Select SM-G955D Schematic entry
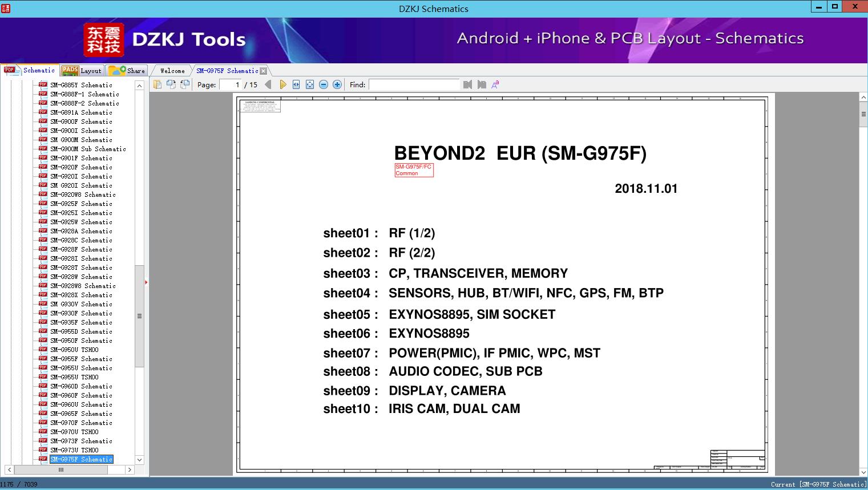The image size is (868, 490). coord(81,331)
